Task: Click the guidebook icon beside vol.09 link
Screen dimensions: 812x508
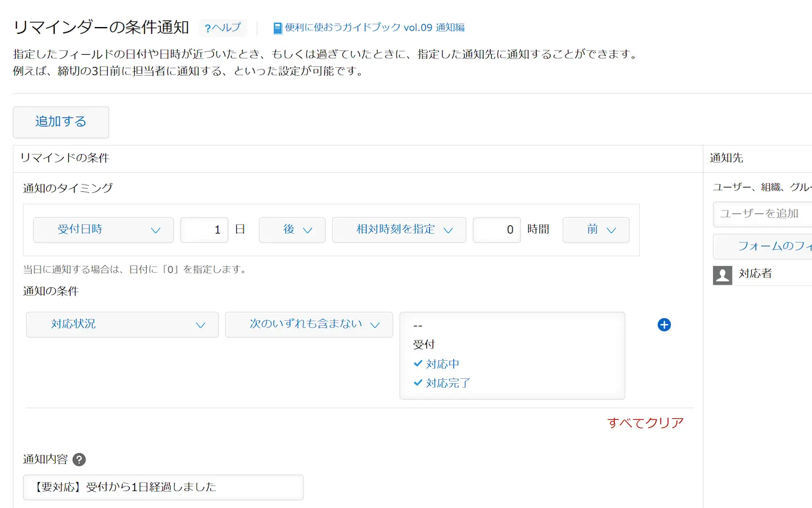Action: 277,28
